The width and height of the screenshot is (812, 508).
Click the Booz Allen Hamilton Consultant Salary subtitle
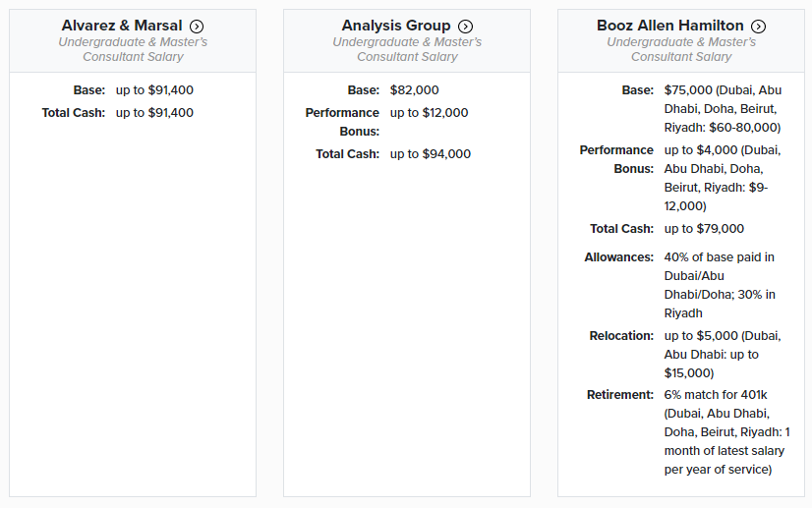[681, 49]
